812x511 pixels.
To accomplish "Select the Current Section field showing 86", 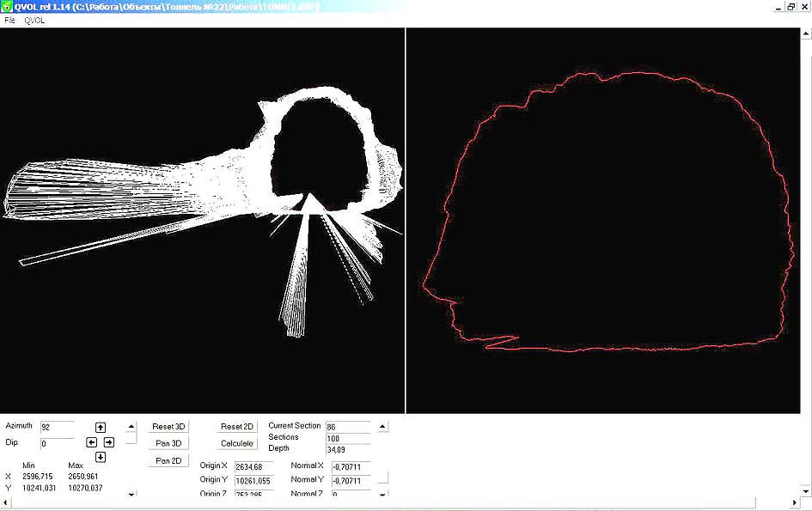I will (348, 427).
